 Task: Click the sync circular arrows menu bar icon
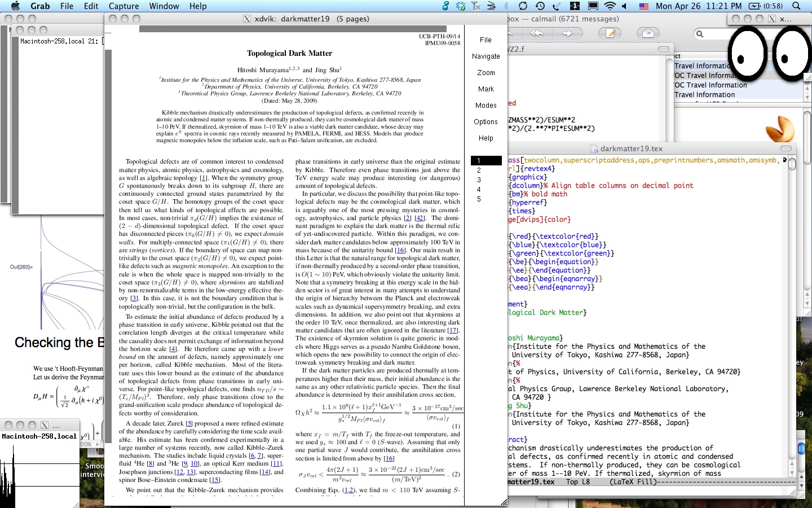point(523,6)
